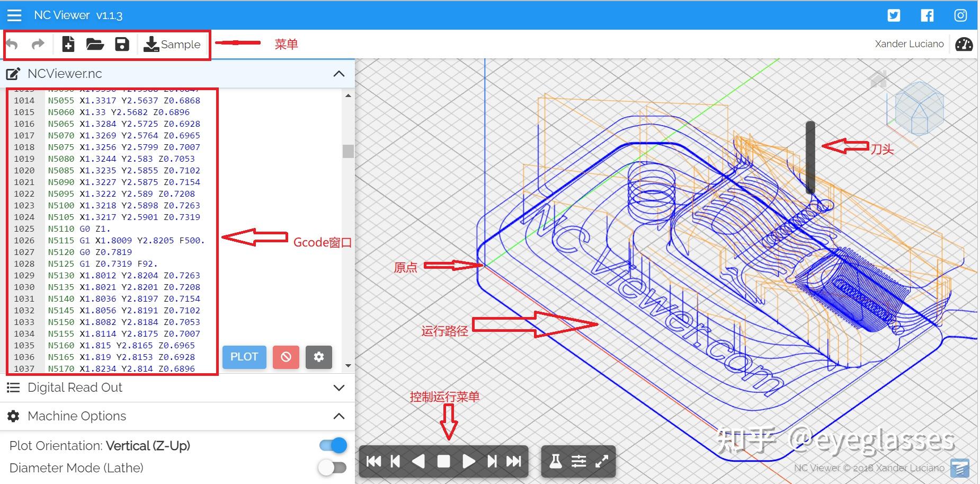Screen dimensions: 980x484
Task: Click the Digital Read Out list icon
Action: tap(13, 388)
